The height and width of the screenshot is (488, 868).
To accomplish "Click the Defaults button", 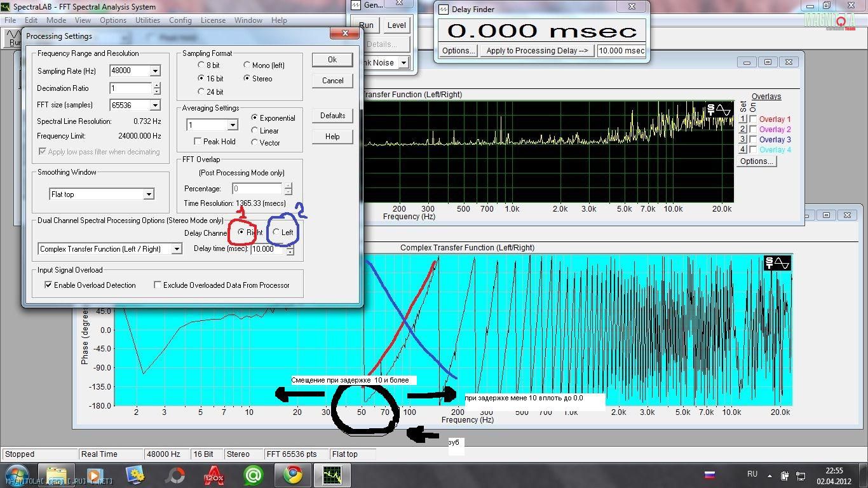I will pos(332,115).
